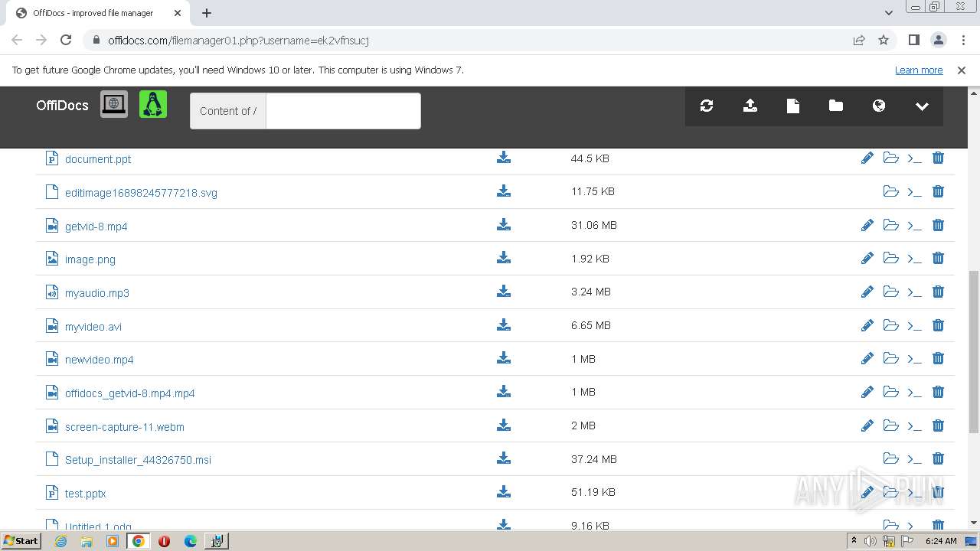980x551 pixels.
Task: Download myaudio.mp3
Action: click(504, 292)
